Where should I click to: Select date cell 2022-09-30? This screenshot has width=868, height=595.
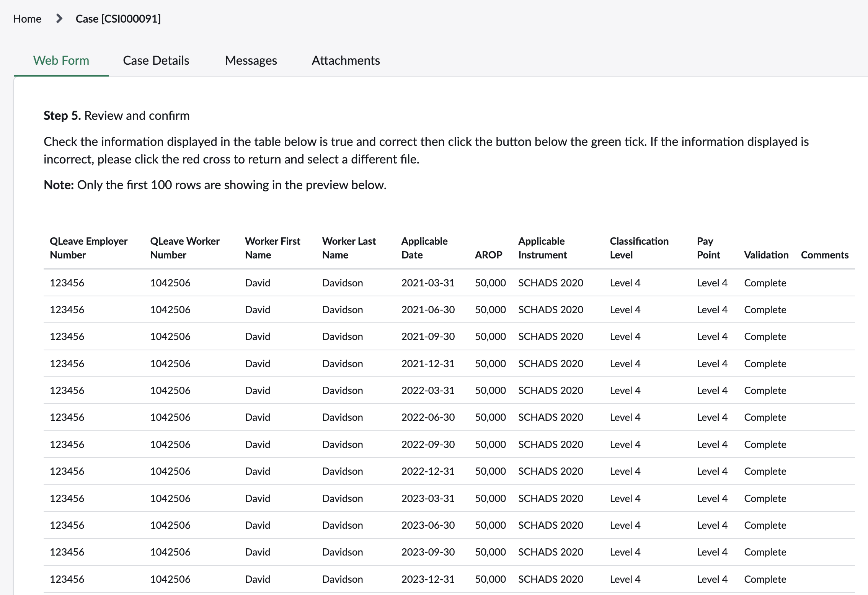pyautogui.click(x=428, y=444)
